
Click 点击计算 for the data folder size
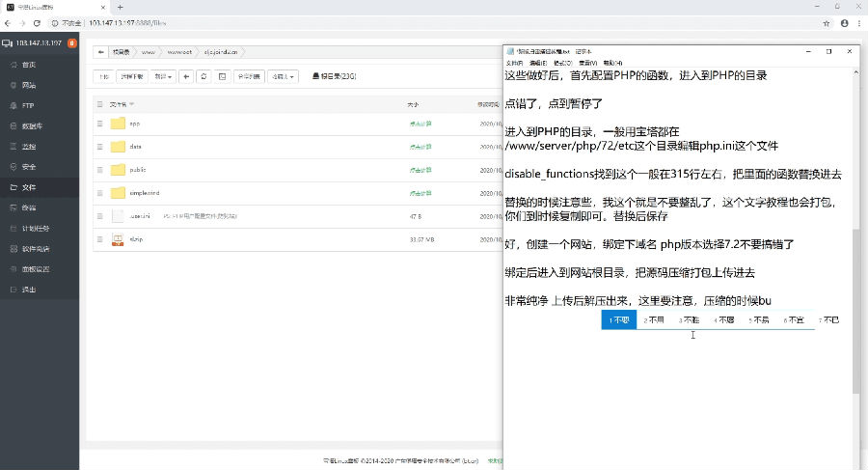(420, 147)
